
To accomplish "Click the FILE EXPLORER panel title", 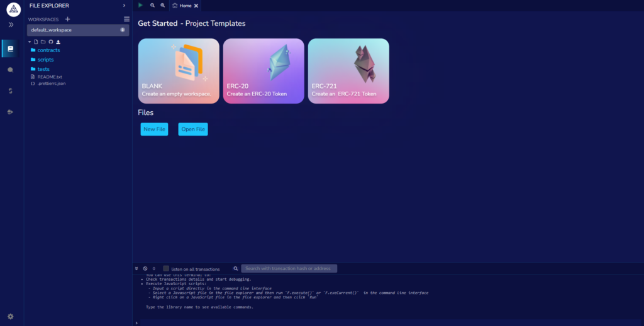I will [49, 6].
